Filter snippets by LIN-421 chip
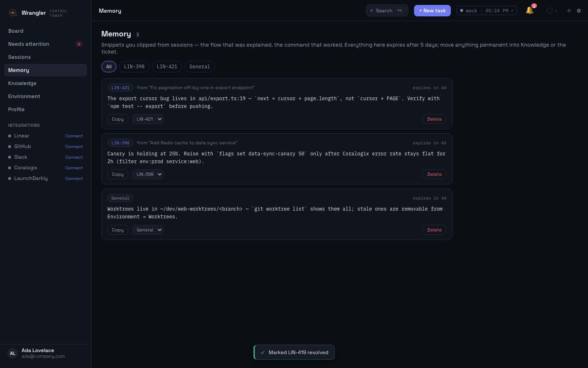Screen dimensions: 588x368 (167, 67)
